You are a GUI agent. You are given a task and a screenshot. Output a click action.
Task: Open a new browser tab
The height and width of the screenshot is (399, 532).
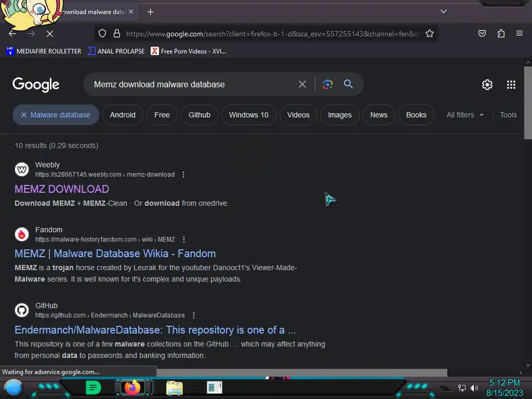click(150, 12)
